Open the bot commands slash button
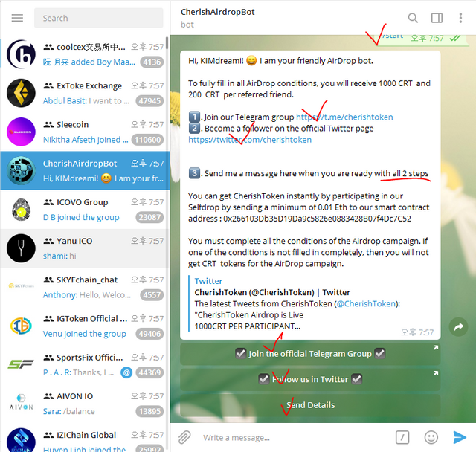Image resolution: width=476 pixels, height=452 pixels. tap(402, 437)
